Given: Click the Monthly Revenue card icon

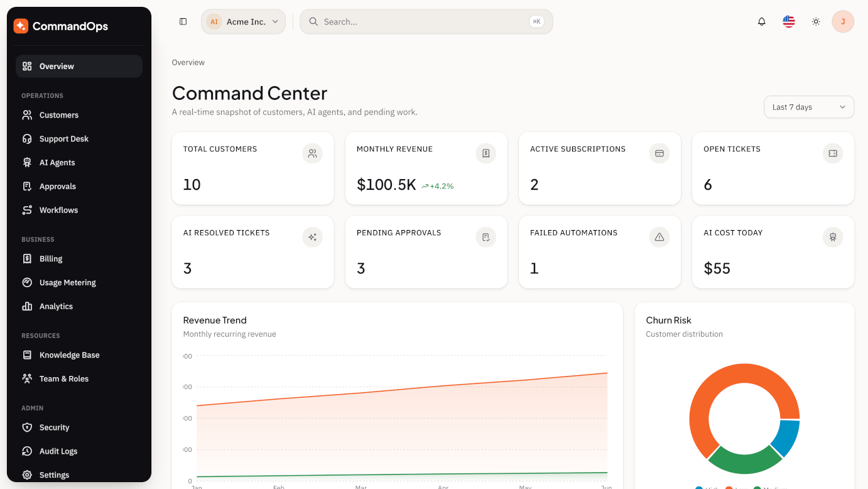Looking at the screenshot, I should (486, 153).
